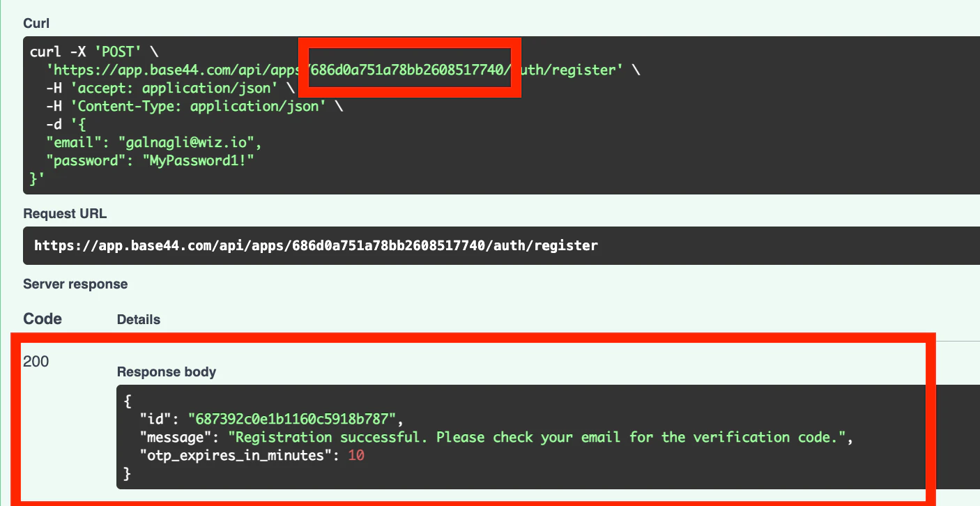
Task: Click the app ID highlighted in curl URL
Action: click(409, 70)
